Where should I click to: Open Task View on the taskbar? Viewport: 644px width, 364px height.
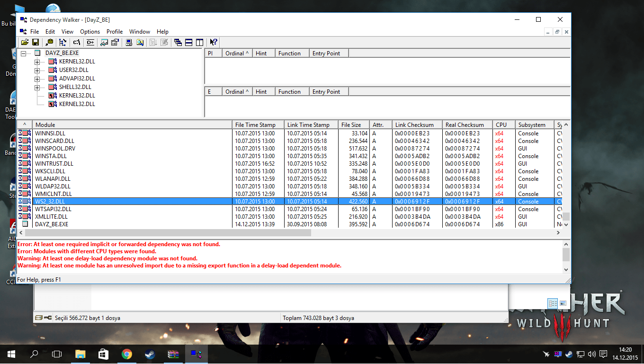pyautogui.click(x=57, y=354)
